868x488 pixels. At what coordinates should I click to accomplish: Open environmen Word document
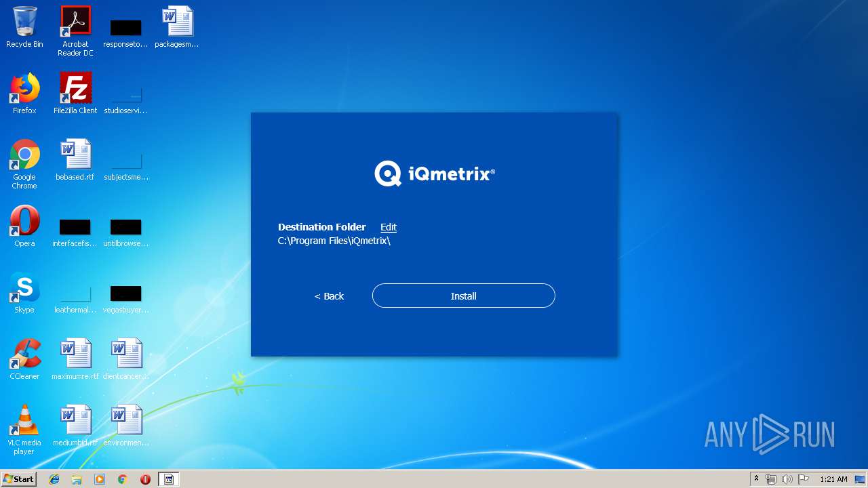pyautogui.click(x=125, y=426)
